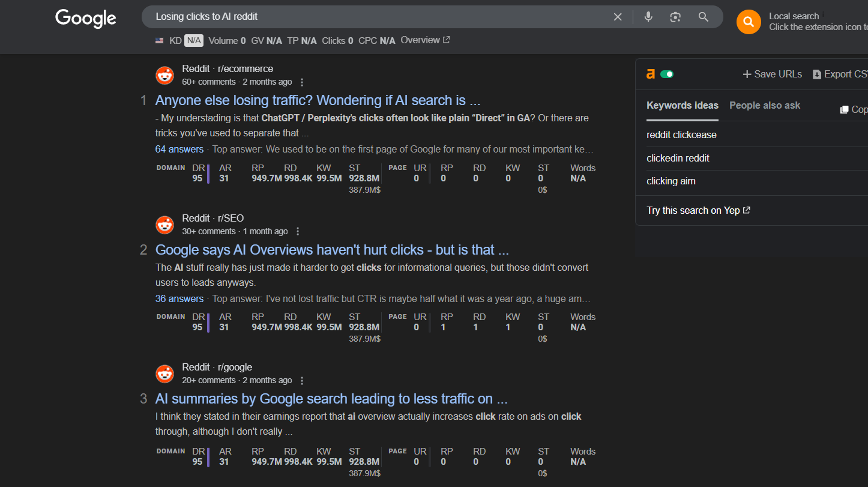
Task: Click the '36 answers' link
Action: click(179, 299)
